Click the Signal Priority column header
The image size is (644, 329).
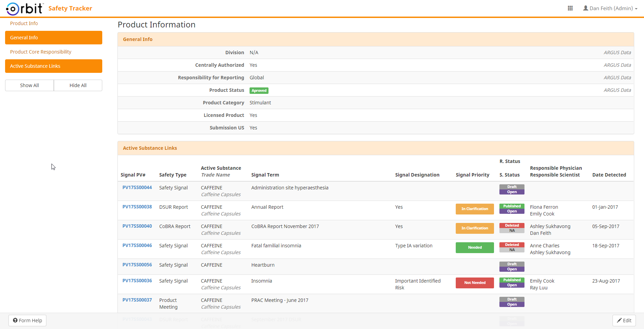pyautogui.click(x=472, y=175)
